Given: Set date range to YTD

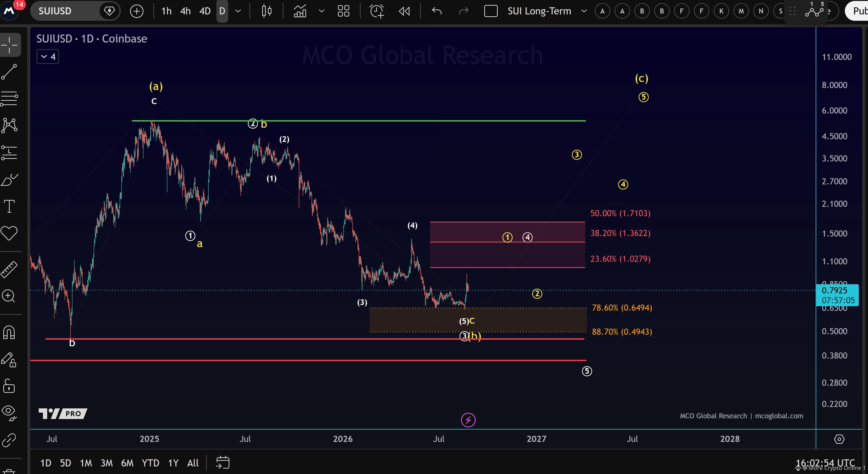Looking at the screenshot, I should [x=150, y=463].
